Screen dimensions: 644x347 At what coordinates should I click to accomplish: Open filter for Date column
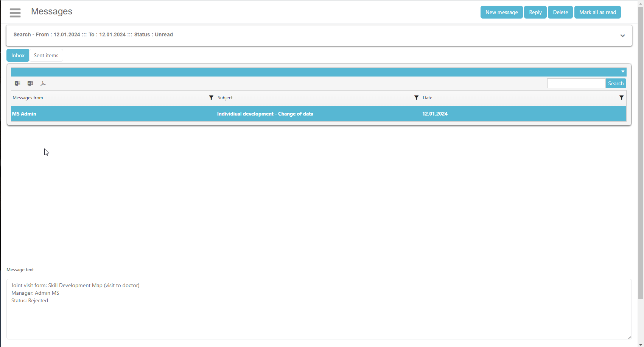click(621, 98)
